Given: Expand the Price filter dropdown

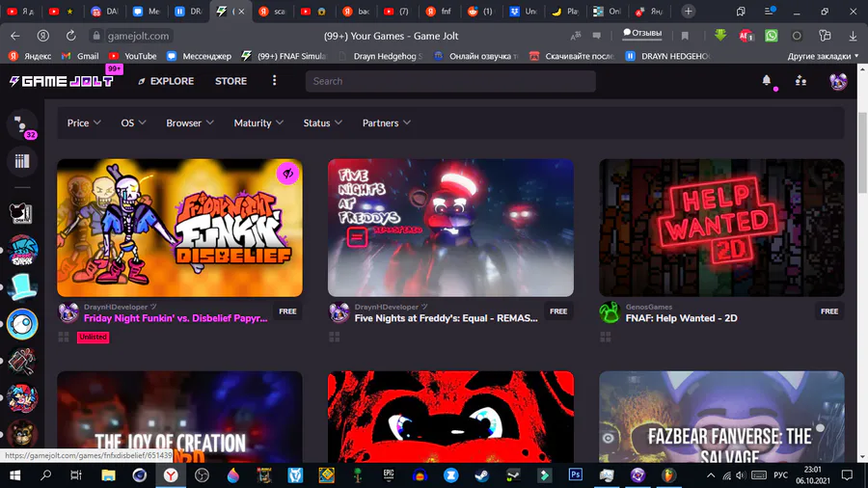Looking at the screenshot, I should tap(84, 122).
